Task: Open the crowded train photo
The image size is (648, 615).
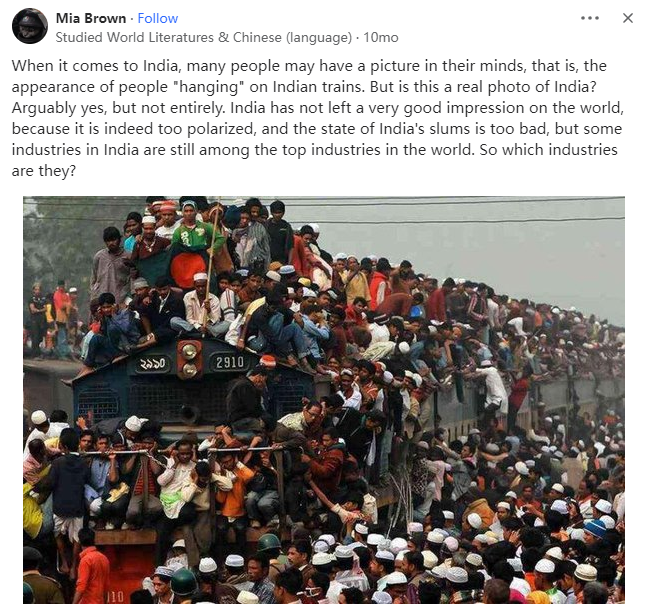Action: point(324,400)
